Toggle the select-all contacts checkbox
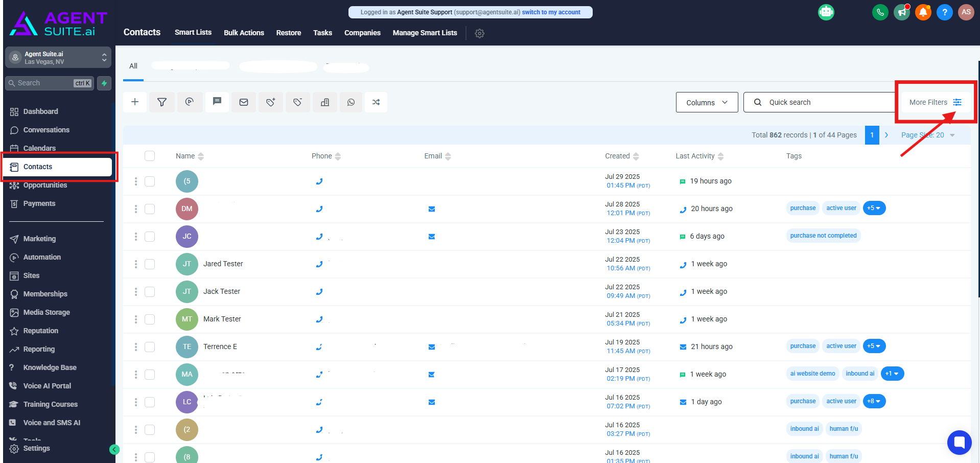 [150, 156]
